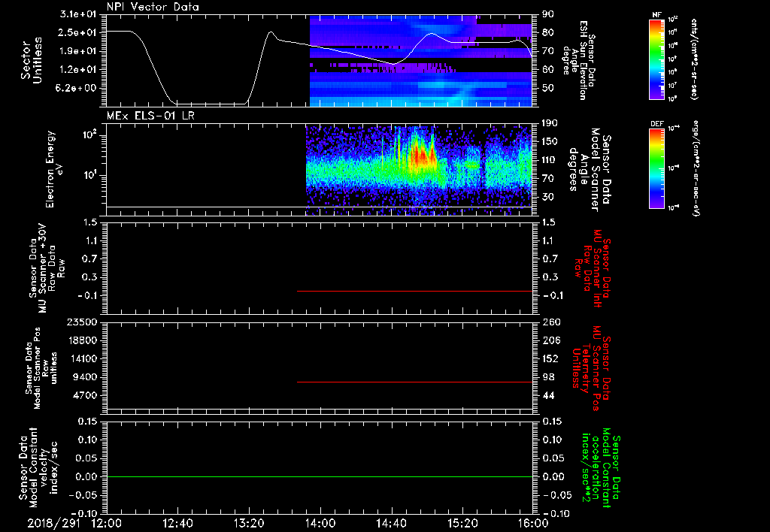
Task: Click the 14:40 time tick label
Action: tap(391, 523)
